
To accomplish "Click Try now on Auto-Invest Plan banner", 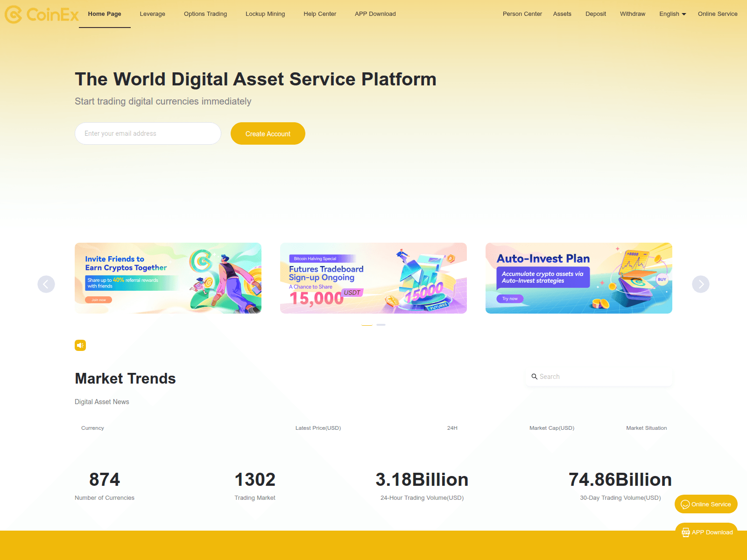I will pyautogui.click(x=509, y=299).
